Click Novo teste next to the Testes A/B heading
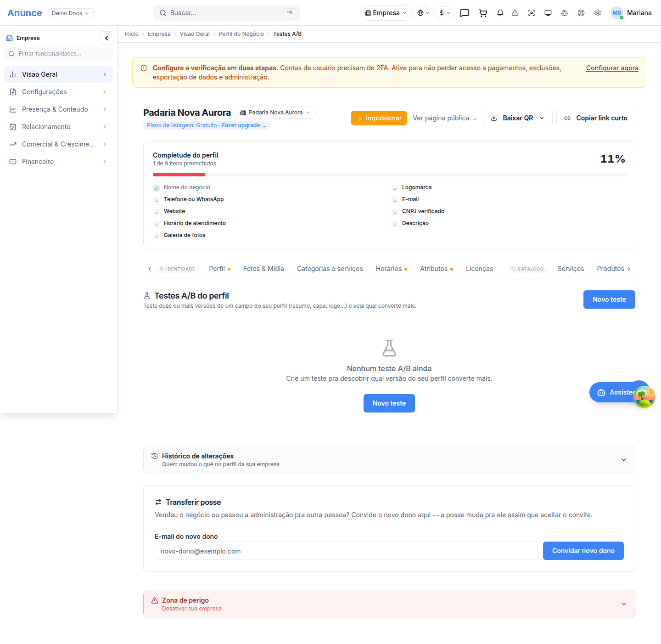This screenshot has width=661, height=644. click(x=609, y=299)
